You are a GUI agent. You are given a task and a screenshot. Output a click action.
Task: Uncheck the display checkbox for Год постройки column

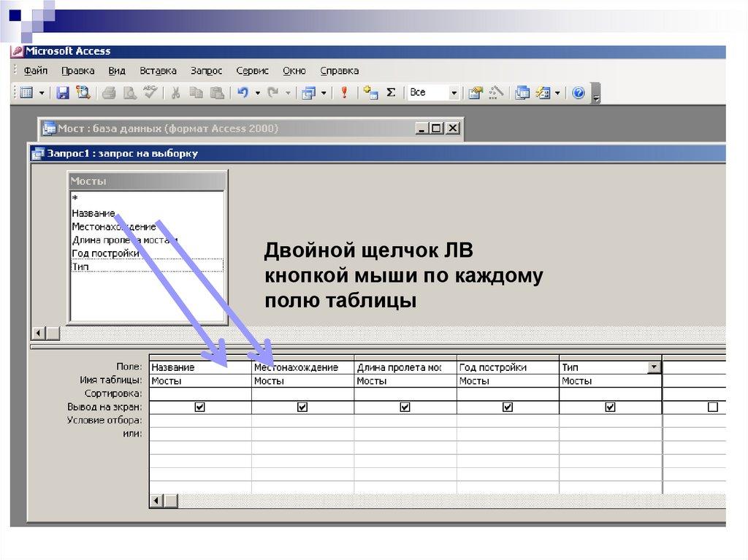pyautogui.click(x=508, y=407)
